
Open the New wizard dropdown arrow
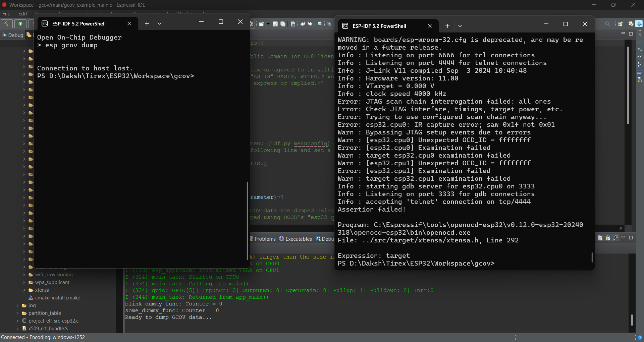(x=268, y=24)
